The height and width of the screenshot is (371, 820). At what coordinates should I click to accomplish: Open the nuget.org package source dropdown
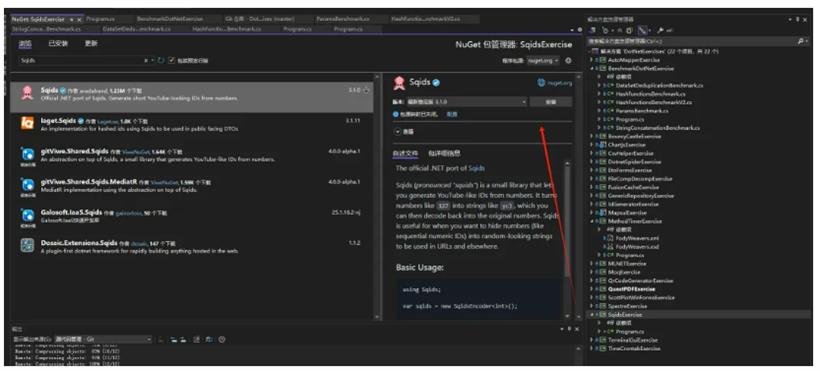tap(543, 61)
